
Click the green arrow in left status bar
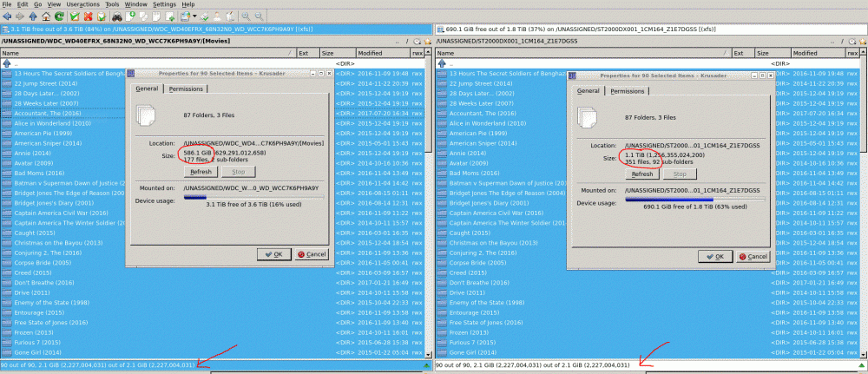click(426, 365)
